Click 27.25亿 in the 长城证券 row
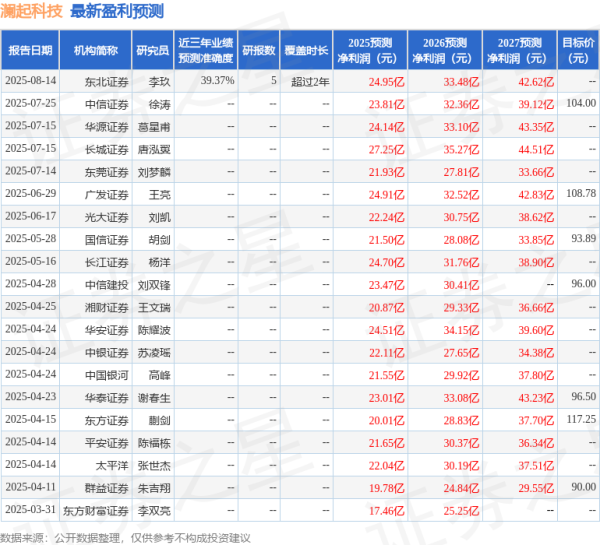Image resolution: width=600 pixels, height=545 pixels. pos(386,150)
